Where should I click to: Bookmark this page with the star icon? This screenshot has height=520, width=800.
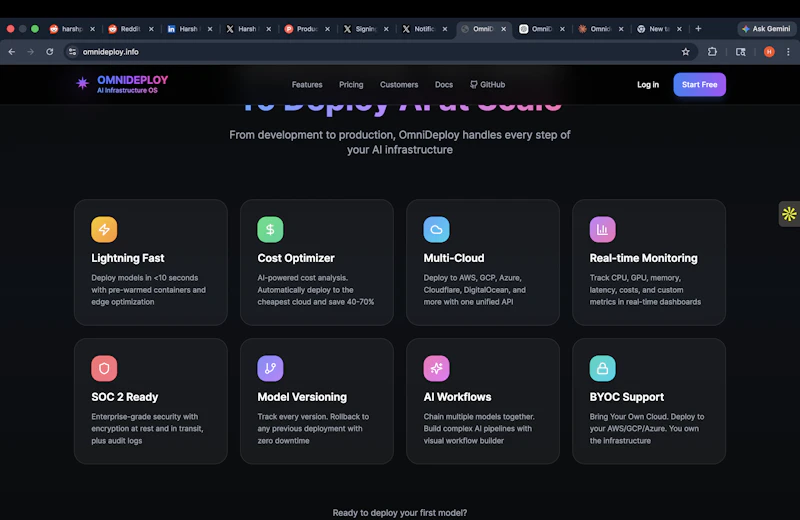(x=686, y=52)
